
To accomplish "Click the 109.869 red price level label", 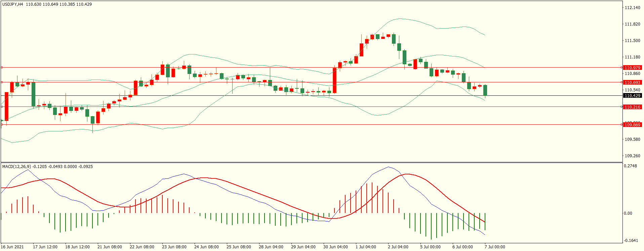I will (632, 125).
